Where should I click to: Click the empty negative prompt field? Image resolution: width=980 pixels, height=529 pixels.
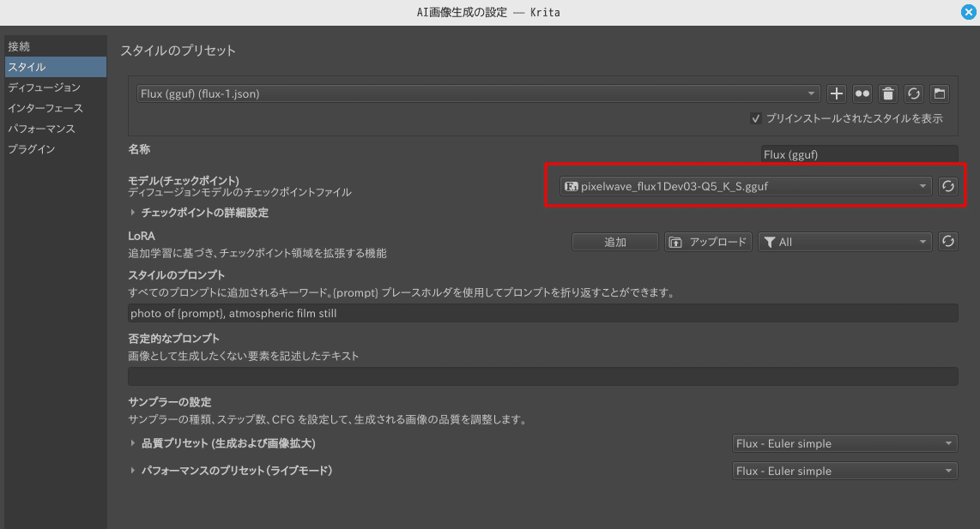(542, 376)
